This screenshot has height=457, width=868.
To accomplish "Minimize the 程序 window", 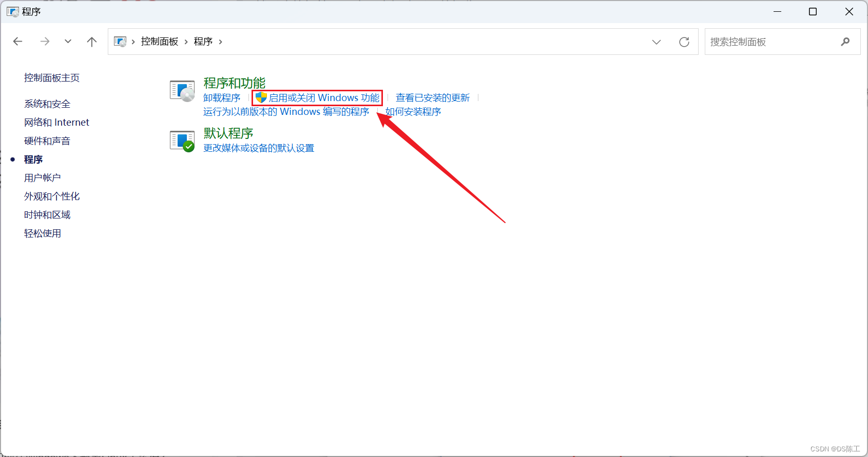I will tap(778, 11).
